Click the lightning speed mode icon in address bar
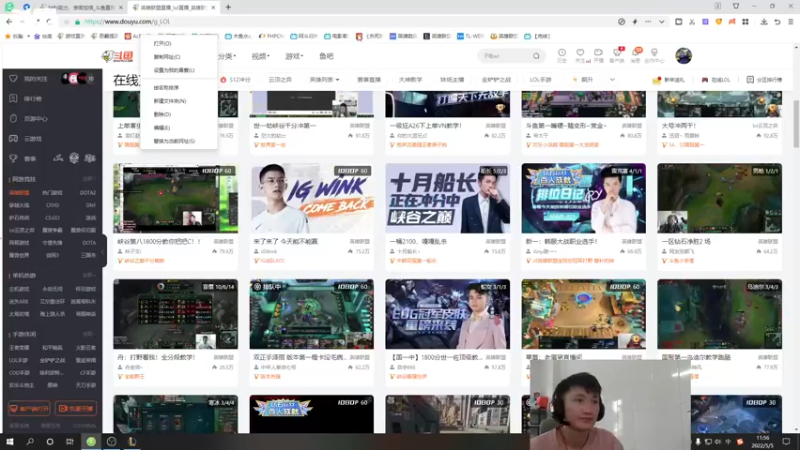 635,22
